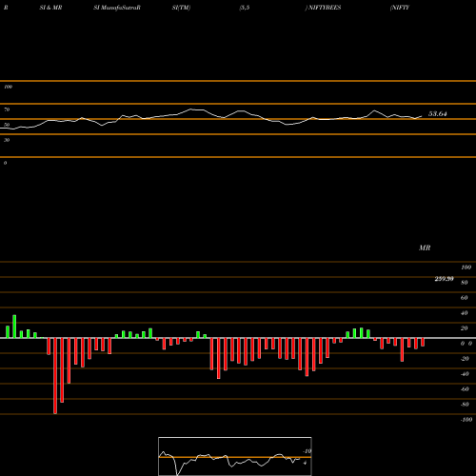Click the 'B' header letter
The width and height of the screenshot is (476, 476).
pyautogui.click(x=6, y=8)
